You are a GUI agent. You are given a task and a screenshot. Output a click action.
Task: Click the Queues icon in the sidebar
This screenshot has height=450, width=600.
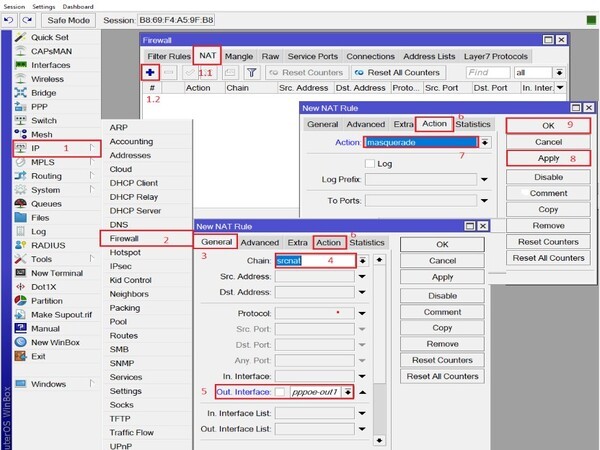coord(20,204)
